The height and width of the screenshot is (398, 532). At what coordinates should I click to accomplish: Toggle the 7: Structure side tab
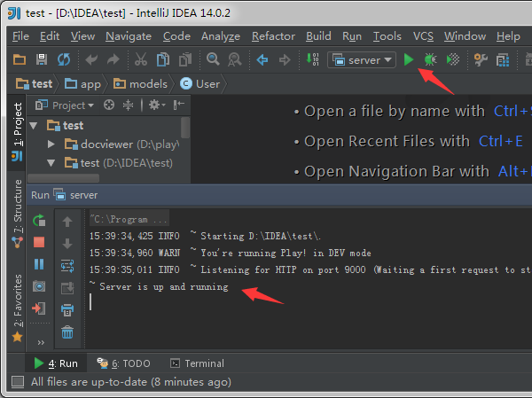coord(17,215)
